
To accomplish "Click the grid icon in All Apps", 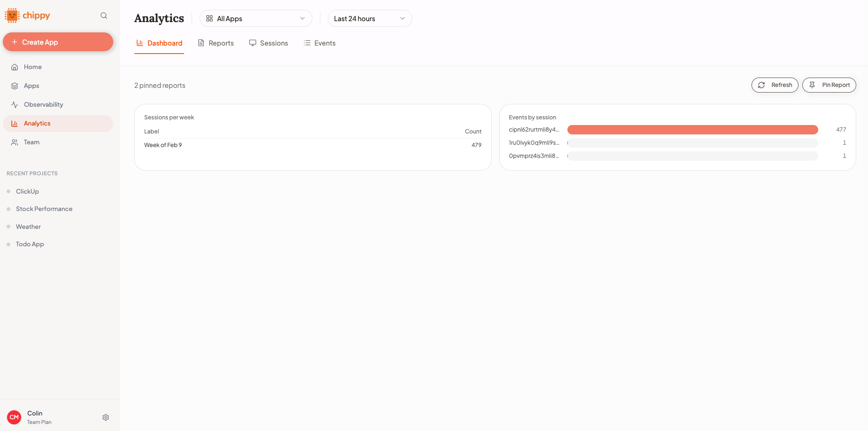I will (x=209, y=18).
